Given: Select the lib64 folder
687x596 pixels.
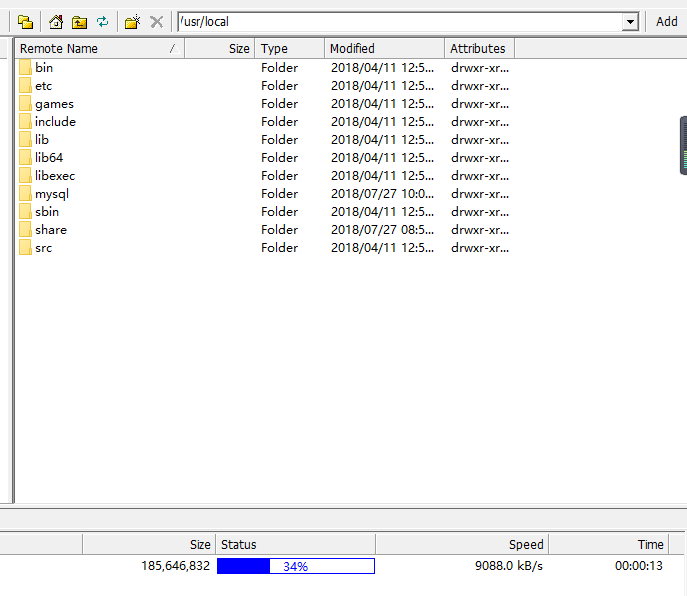Looking at the screenshot, I should coord(49,157).
